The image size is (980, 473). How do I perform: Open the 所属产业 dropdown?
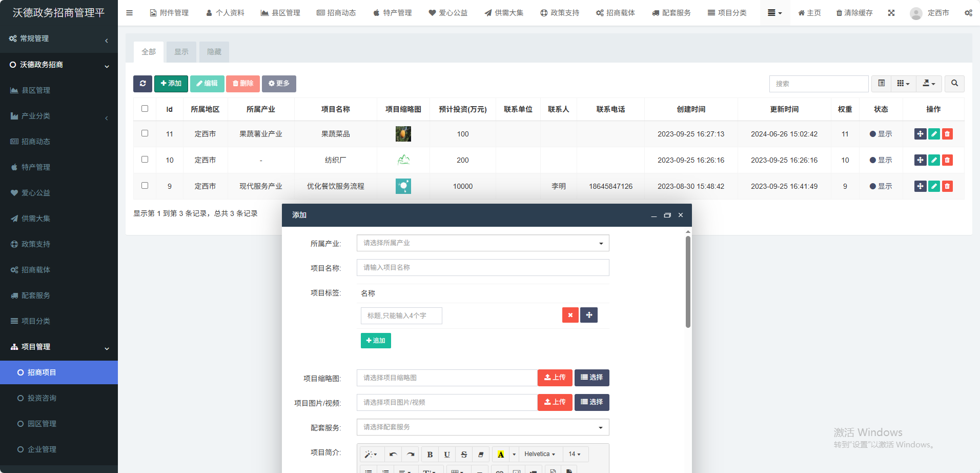click(482, 243)
